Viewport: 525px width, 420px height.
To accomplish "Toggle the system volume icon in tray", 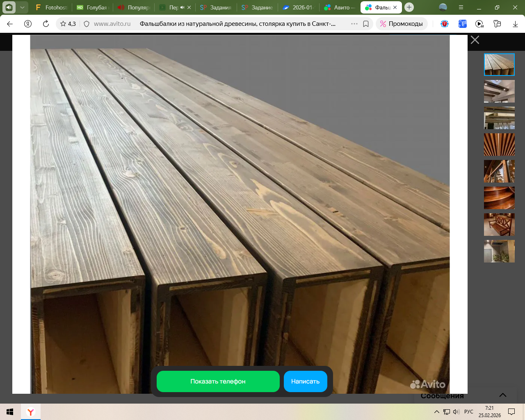I will (456, 412).
